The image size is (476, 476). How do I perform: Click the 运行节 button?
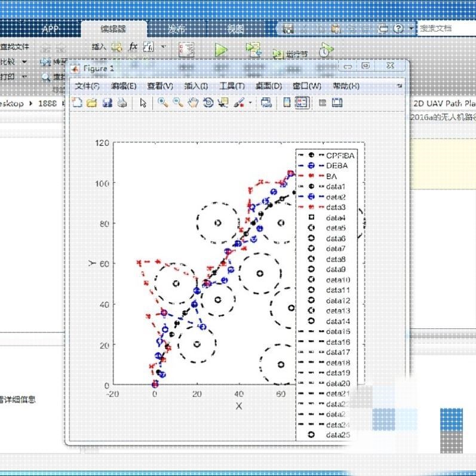(290, 54)
